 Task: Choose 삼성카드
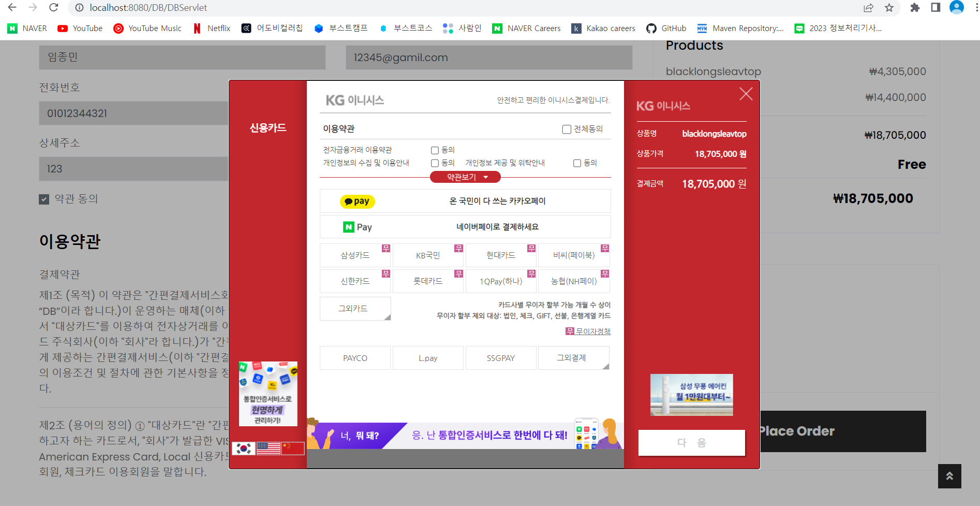click(355, 255)
